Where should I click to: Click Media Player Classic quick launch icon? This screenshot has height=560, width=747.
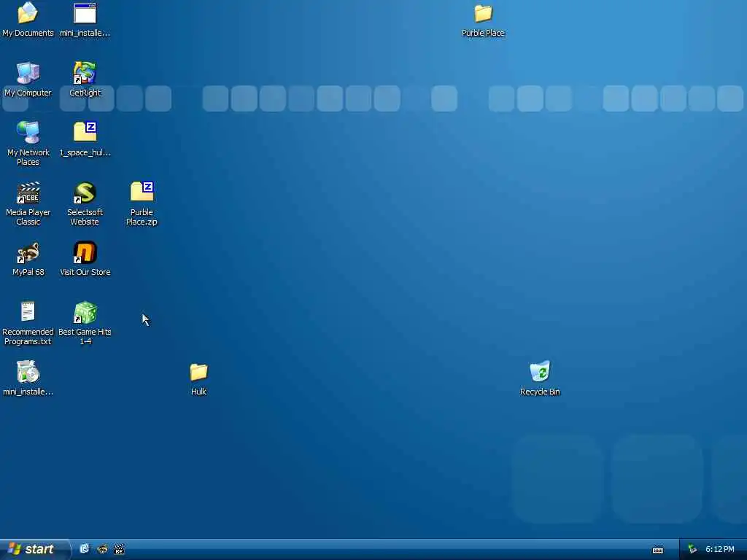coord(119,549)
